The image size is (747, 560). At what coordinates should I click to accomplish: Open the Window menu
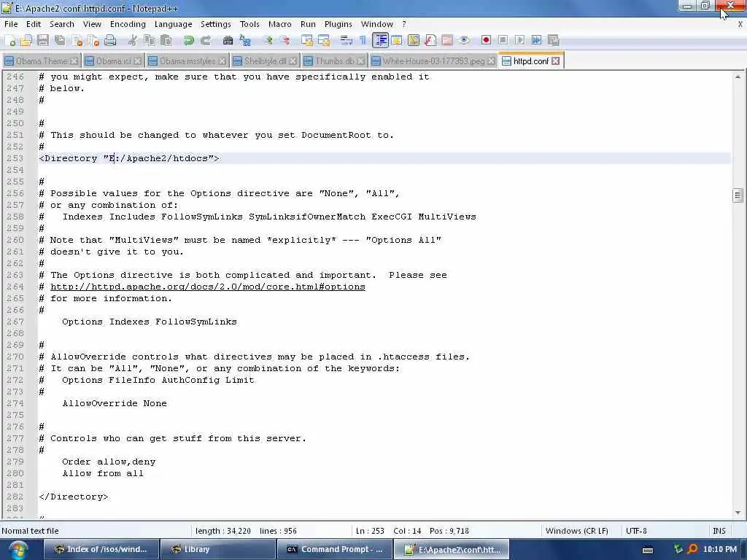point(377,24)
